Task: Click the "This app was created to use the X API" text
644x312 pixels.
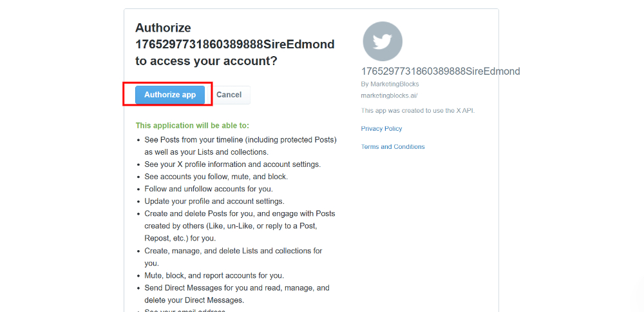Action: point(418,111)
